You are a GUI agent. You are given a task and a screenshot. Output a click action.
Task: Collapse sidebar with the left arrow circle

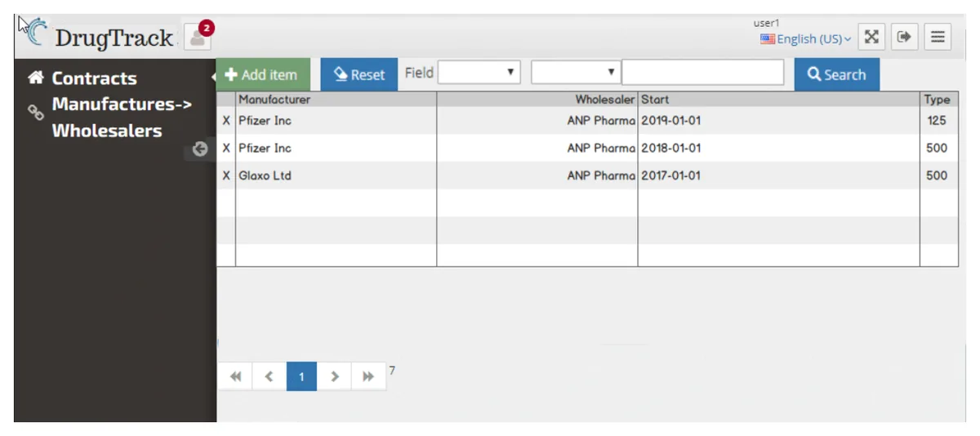[199, 149]
